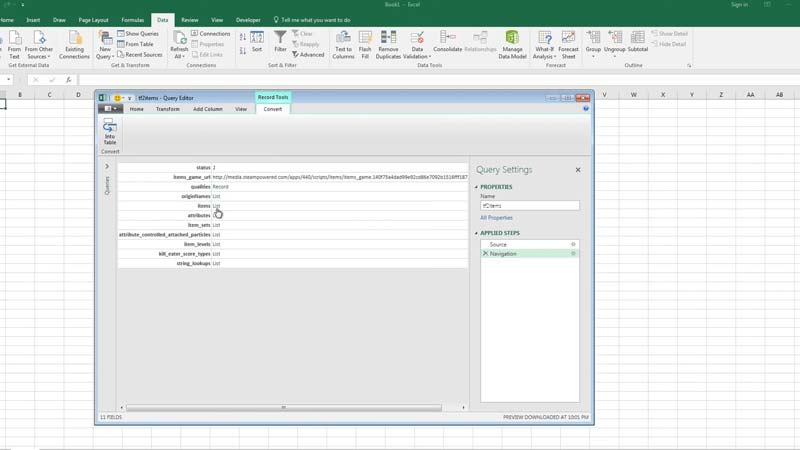Expand the Queries side pane
Image resolution: width=800 pixels, height=450 pixels.
[x=107, y=166]
